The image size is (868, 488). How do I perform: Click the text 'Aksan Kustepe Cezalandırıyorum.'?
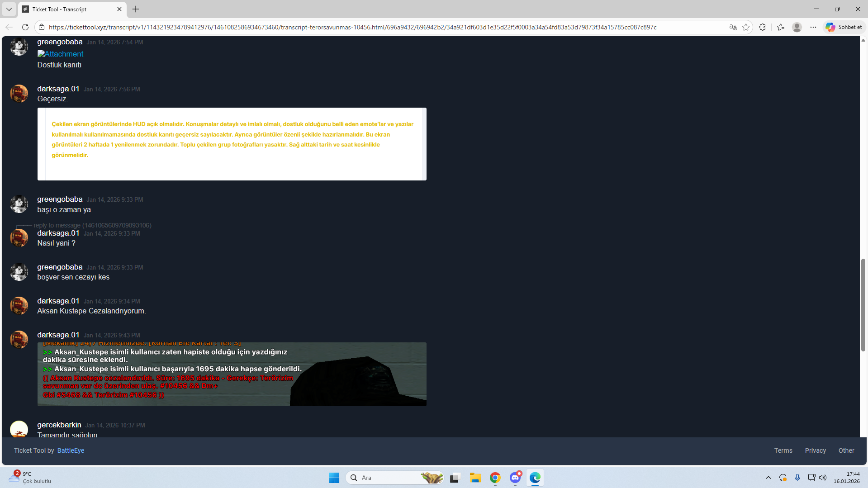91,311
